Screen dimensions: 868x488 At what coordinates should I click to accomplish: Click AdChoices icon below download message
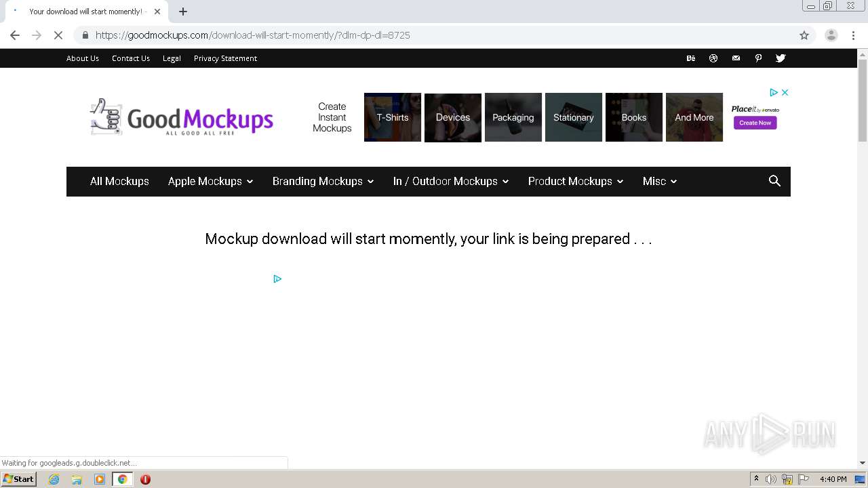tap(277, 279)
